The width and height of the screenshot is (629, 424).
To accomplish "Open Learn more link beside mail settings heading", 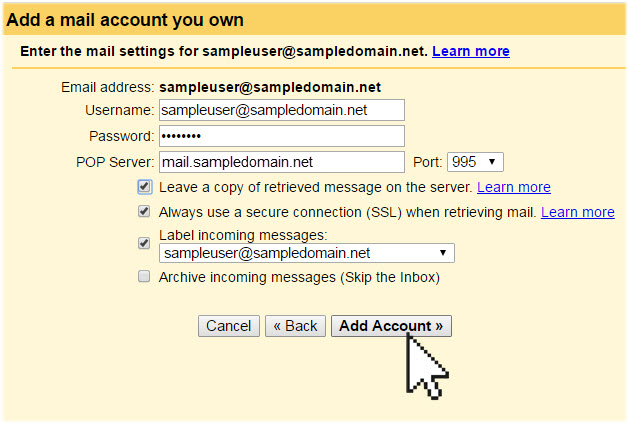I will click(471, 51).
